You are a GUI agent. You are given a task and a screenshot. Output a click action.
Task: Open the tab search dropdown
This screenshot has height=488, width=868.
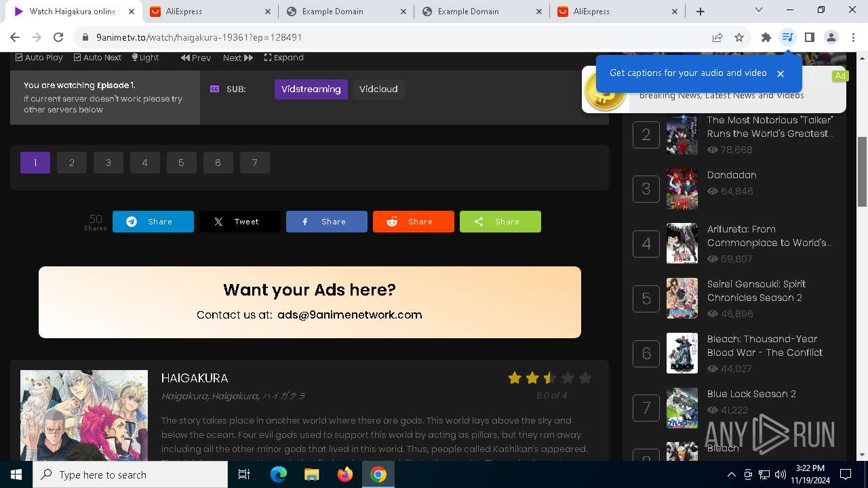pos(759,10)
